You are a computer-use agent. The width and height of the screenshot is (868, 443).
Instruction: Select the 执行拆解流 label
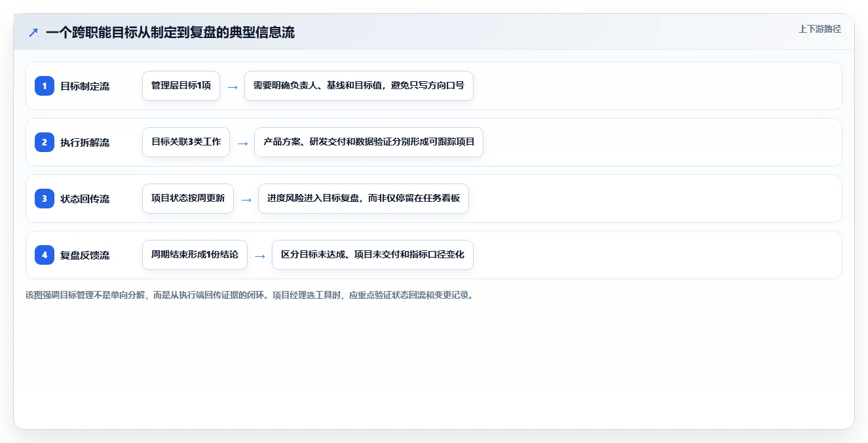click(85, 142)
